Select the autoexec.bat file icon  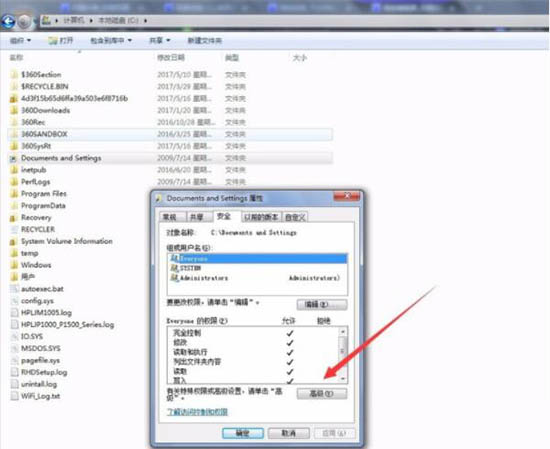[14, 289]
